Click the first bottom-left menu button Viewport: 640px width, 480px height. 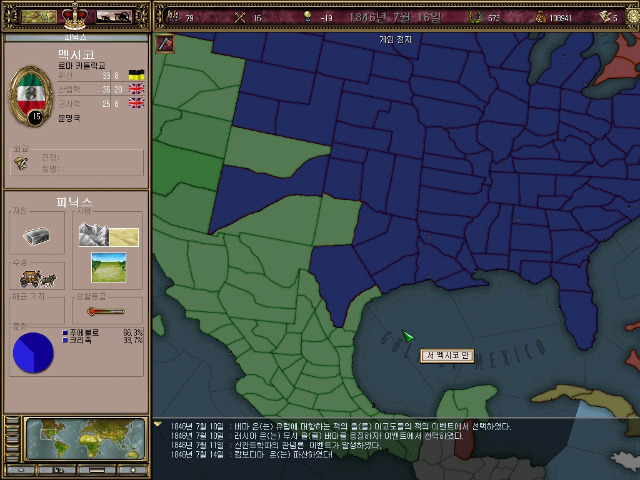20,470
